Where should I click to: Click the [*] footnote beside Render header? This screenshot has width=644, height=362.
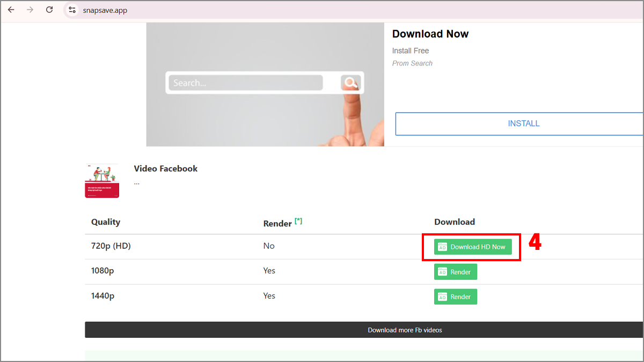click(x=298, y=219)
